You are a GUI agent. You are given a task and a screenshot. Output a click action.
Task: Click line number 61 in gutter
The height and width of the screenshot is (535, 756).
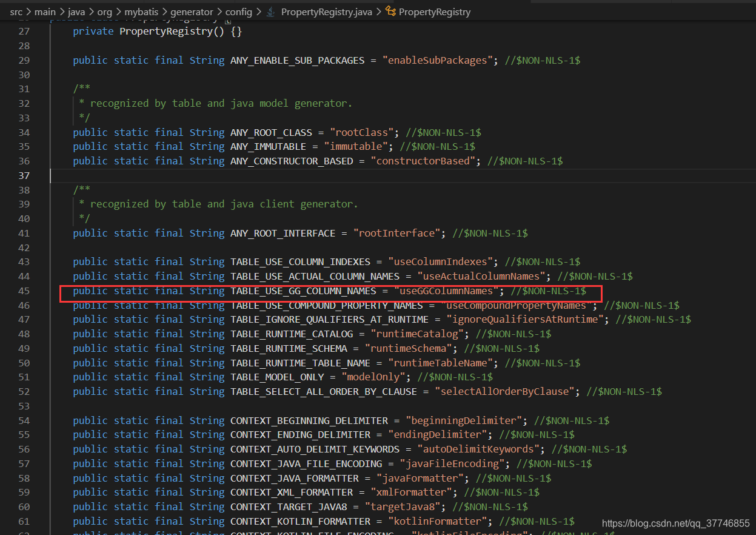[24, 521]
